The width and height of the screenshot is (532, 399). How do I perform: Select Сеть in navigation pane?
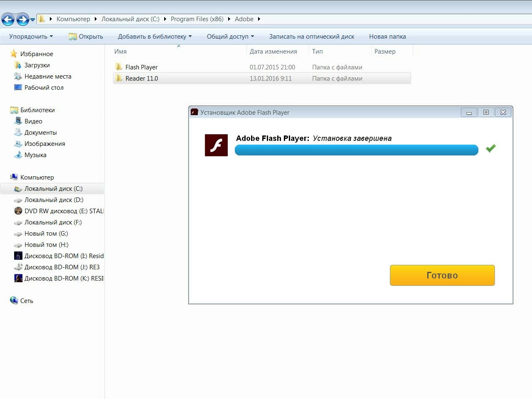tap(27, 301)
